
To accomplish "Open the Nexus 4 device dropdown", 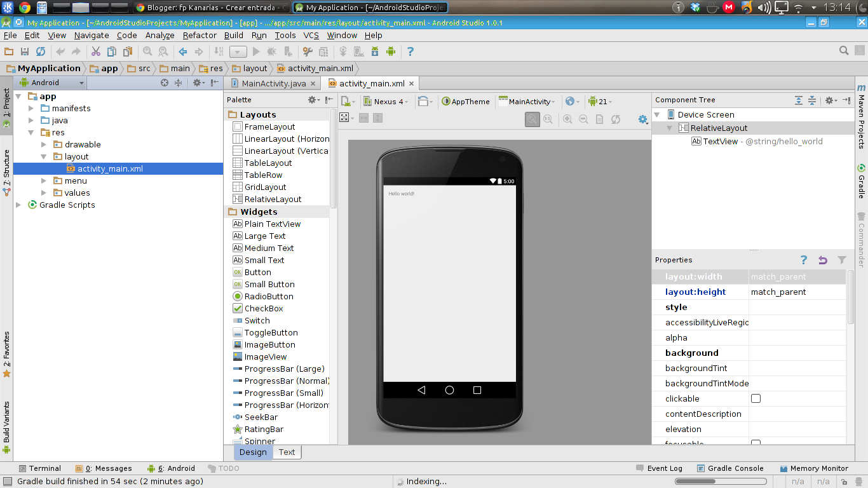I will 386,101.
